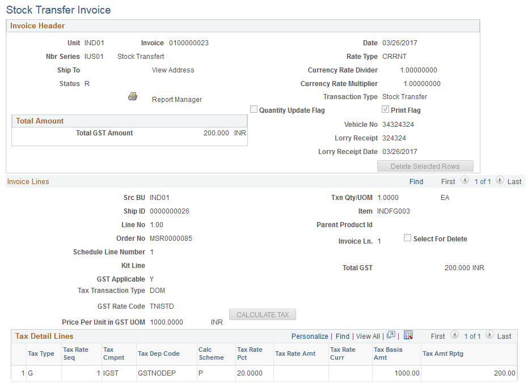Enable the Quantity Update Flag checkbox

click(254, 109)
